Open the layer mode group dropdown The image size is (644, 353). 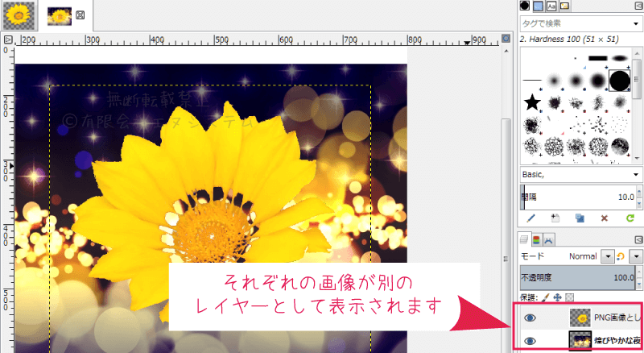636,256
